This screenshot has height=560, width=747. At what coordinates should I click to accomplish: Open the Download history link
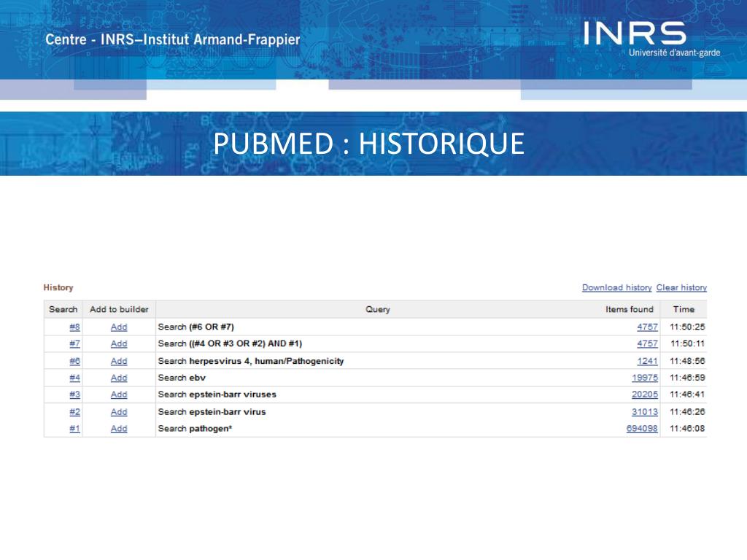click(616, 287)
